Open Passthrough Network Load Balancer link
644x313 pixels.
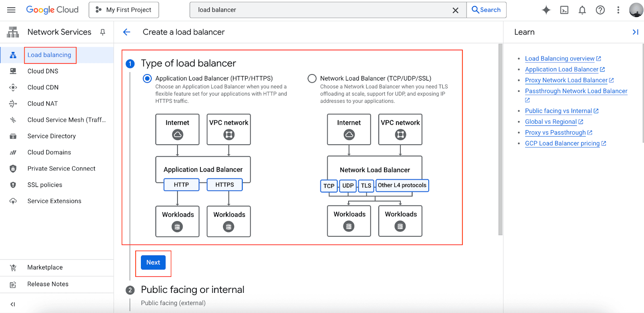[x=576, y=91]
